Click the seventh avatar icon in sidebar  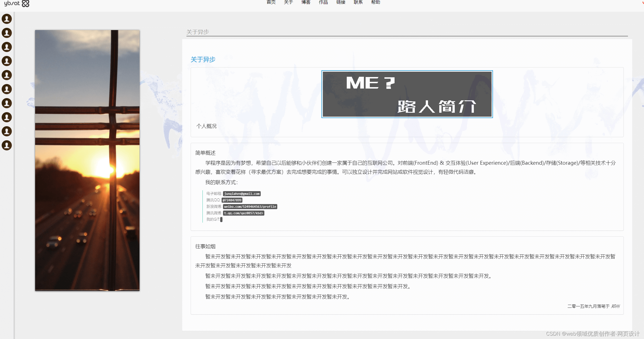[7, 103]
